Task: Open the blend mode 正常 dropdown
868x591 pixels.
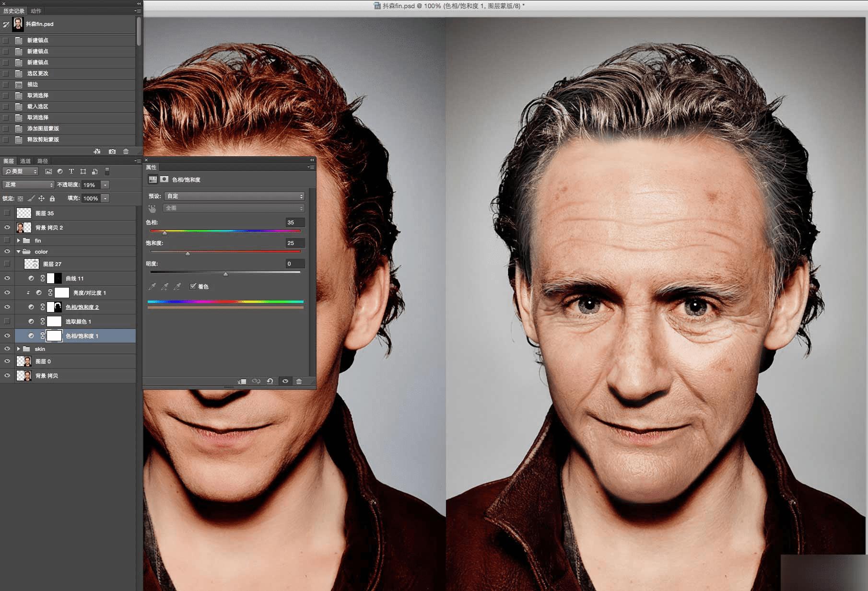Action: click(x=28, y=185)
